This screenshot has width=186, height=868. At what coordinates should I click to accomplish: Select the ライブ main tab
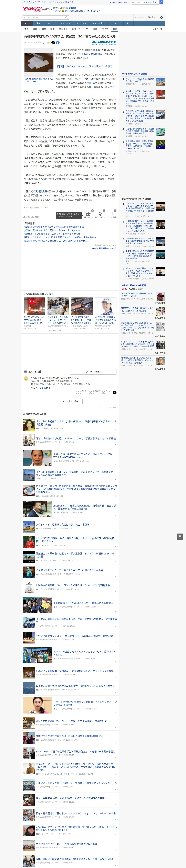[49, 24]
